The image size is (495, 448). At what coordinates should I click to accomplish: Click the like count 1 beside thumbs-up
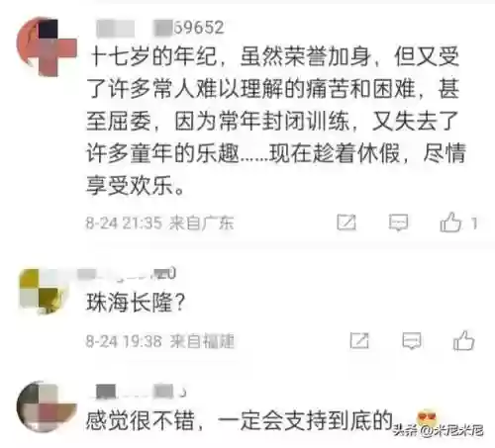point(474,224)
